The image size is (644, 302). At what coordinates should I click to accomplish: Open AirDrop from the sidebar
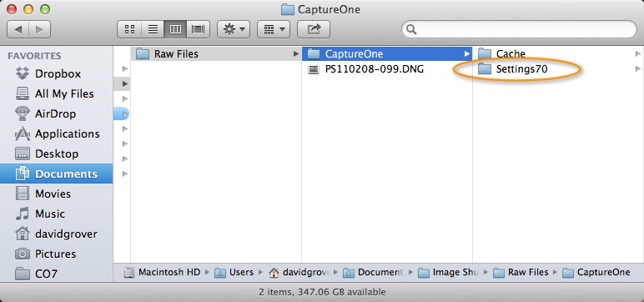[x=56, y=113]
